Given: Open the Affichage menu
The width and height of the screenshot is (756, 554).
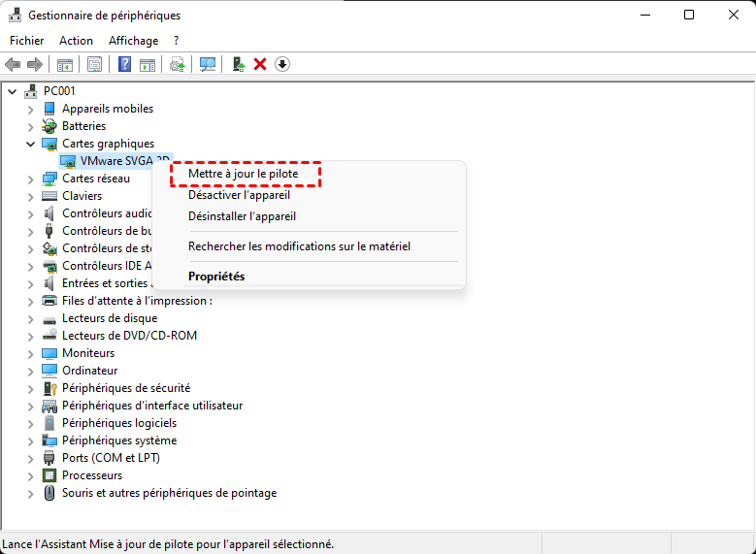Looking at the screenshot, I should [133, 41].
